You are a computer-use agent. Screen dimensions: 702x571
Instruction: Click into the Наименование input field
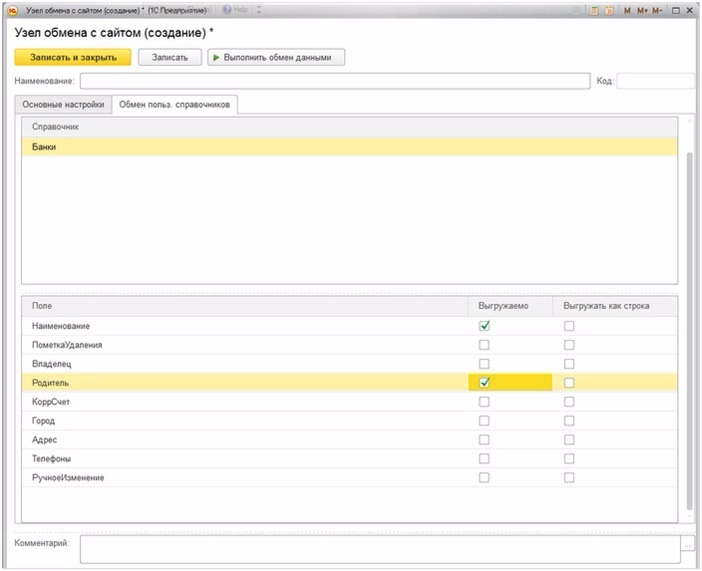coord(335,81)
